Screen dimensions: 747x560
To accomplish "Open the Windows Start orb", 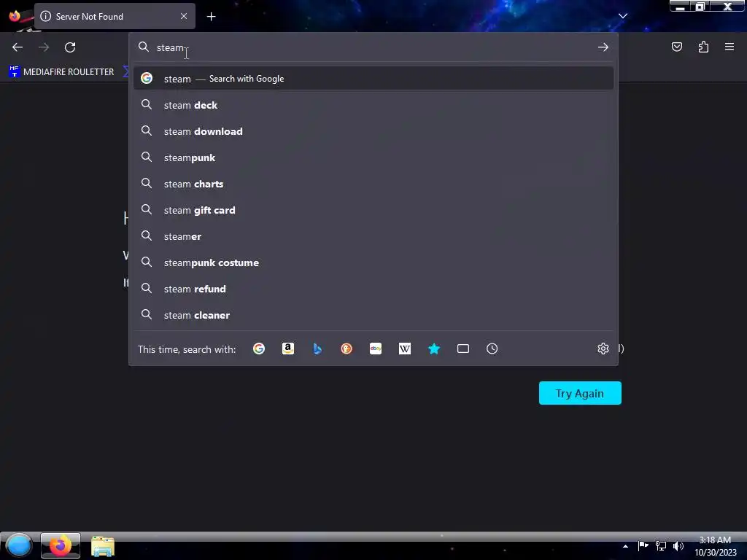I will 19,545.
